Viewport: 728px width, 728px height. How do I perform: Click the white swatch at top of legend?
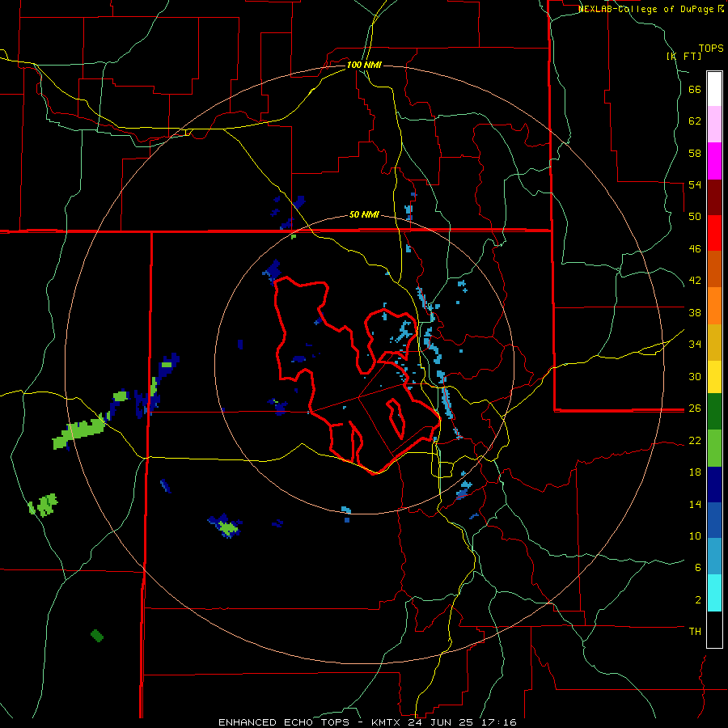tap(714, 89)
